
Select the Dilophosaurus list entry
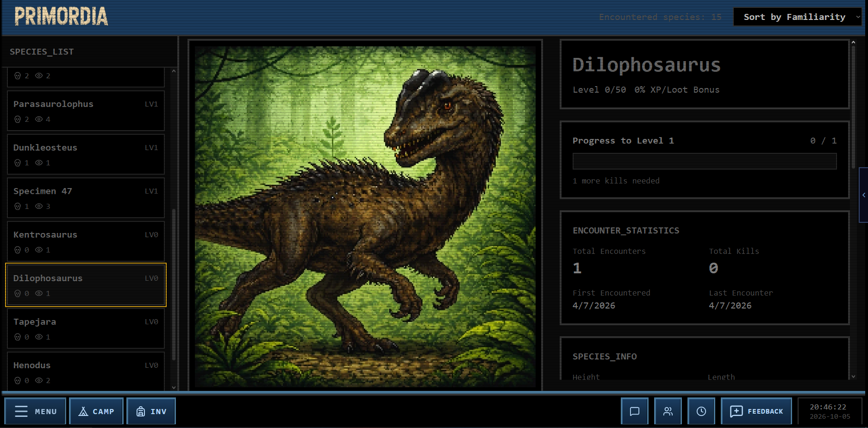pyautogui.click(x=86, y=285)
